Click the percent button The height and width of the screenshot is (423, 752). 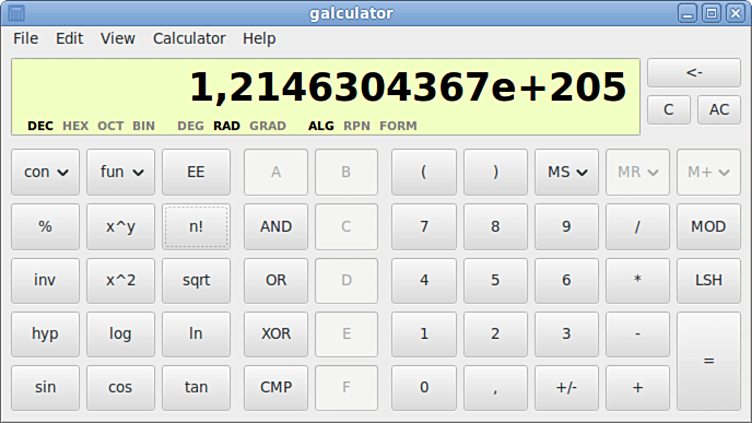(45, 226)
